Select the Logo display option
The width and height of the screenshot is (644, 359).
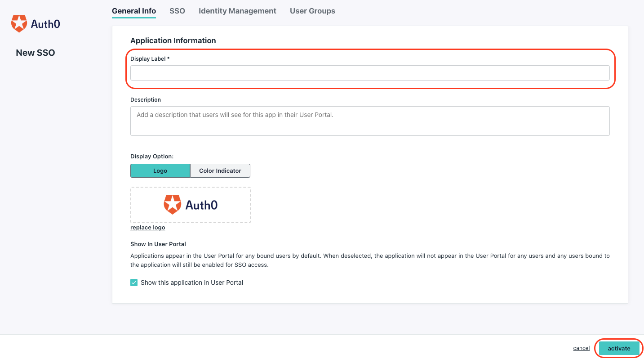click(160, 171)
